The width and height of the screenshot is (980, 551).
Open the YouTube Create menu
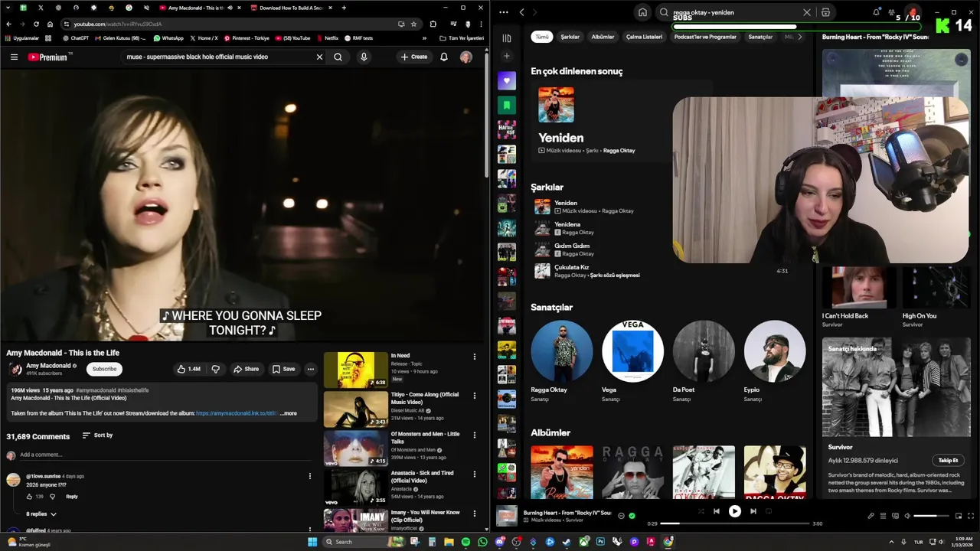point(413,57)
